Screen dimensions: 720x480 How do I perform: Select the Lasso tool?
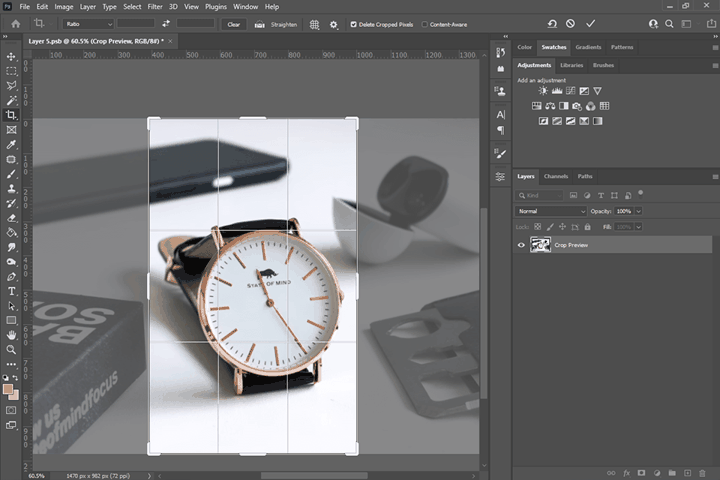(11, 86)
